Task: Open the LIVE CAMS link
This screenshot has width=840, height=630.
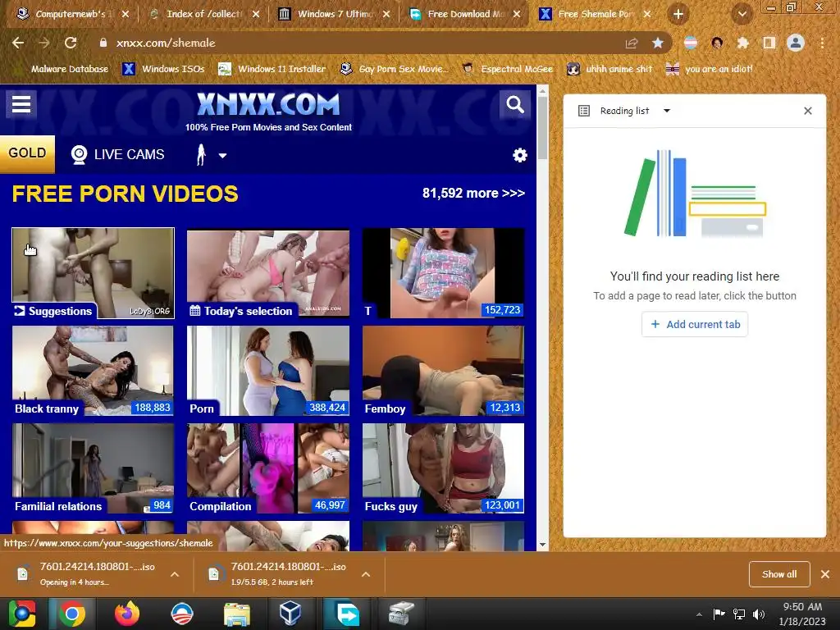Action: (x=118, y=154)
